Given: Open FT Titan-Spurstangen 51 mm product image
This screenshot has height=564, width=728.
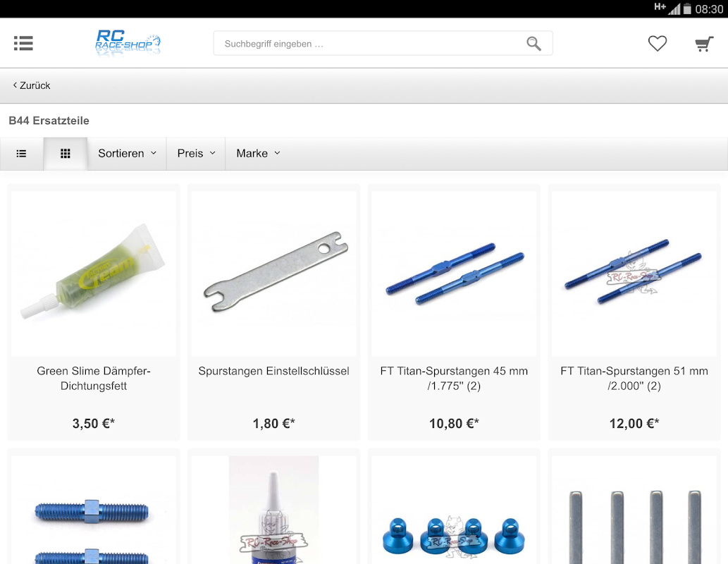Looking at the screenshot, I should pos(634,274).
